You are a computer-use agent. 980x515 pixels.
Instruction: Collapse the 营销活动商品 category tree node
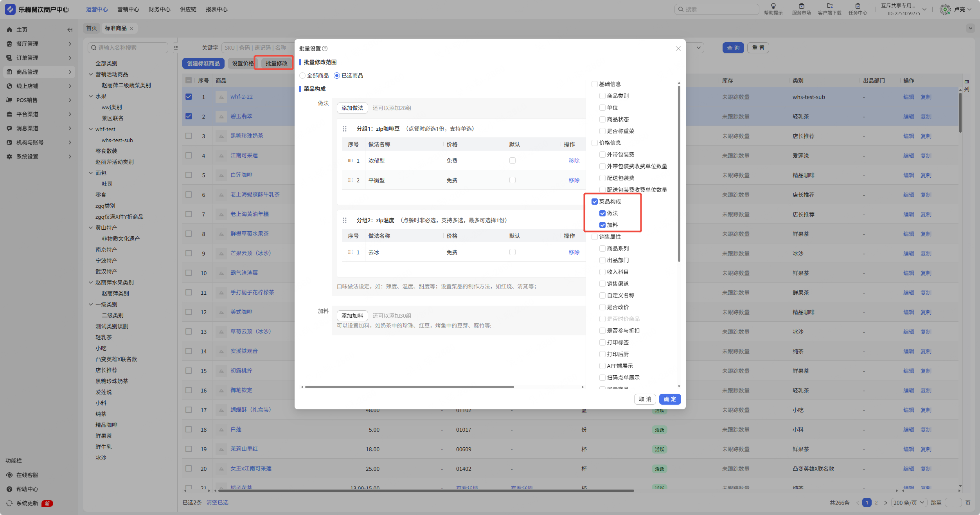click(x=91, y=74)
